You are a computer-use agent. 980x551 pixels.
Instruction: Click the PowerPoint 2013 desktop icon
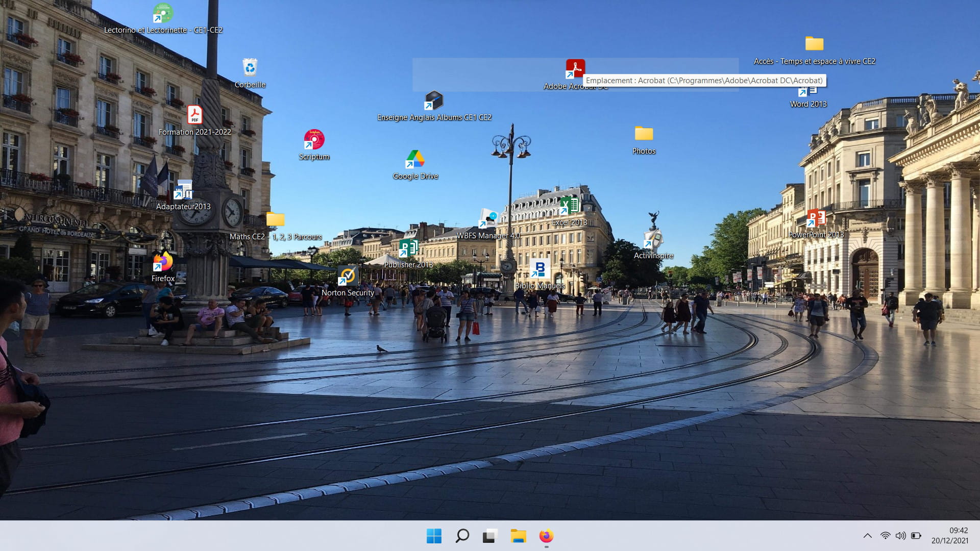pyautogui.click(x=816, y=218)
